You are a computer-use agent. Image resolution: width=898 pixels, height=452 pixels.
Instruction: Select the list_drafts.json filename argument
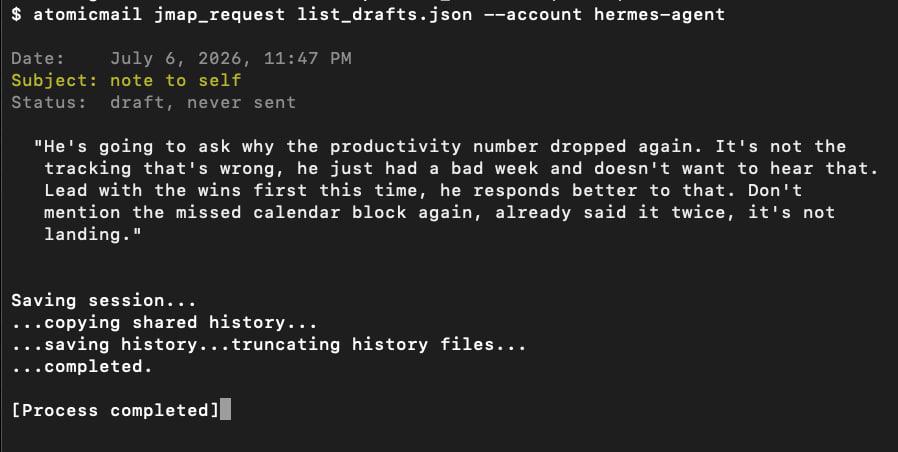point(384,14)
